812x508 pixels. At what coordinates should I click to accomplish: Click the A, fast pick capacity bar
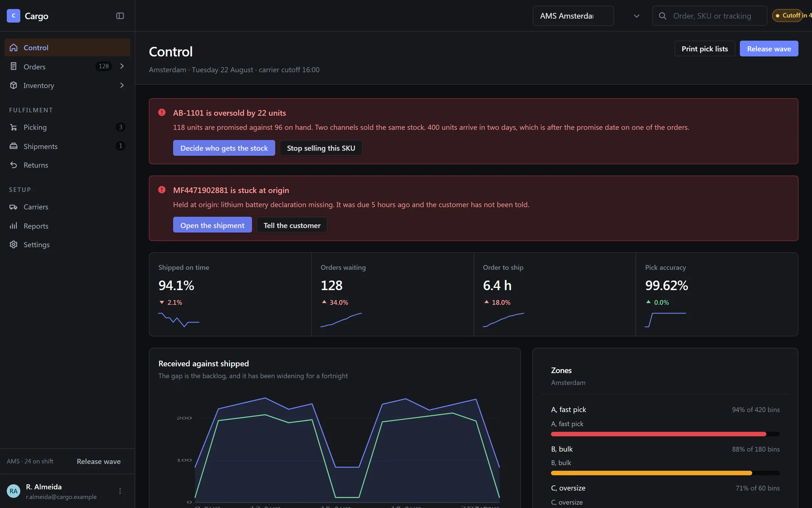(665, 434)
